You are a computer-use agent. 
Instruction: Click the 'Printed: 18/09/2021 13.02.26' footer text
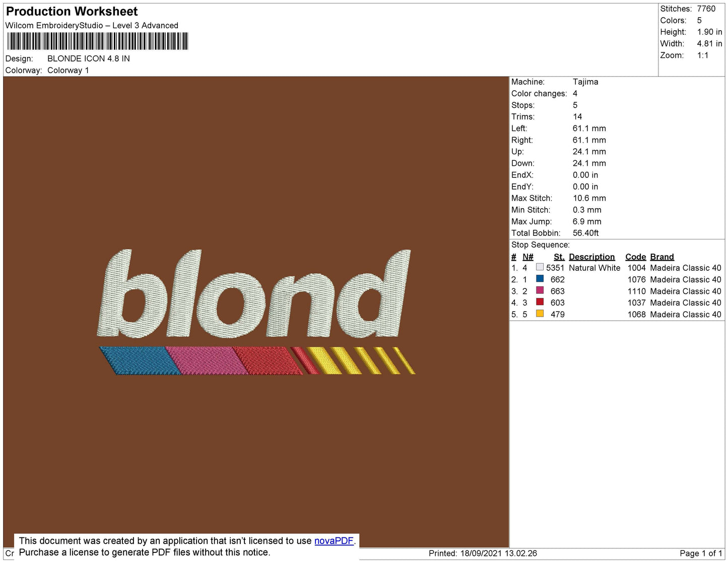[x=483, y=553]
